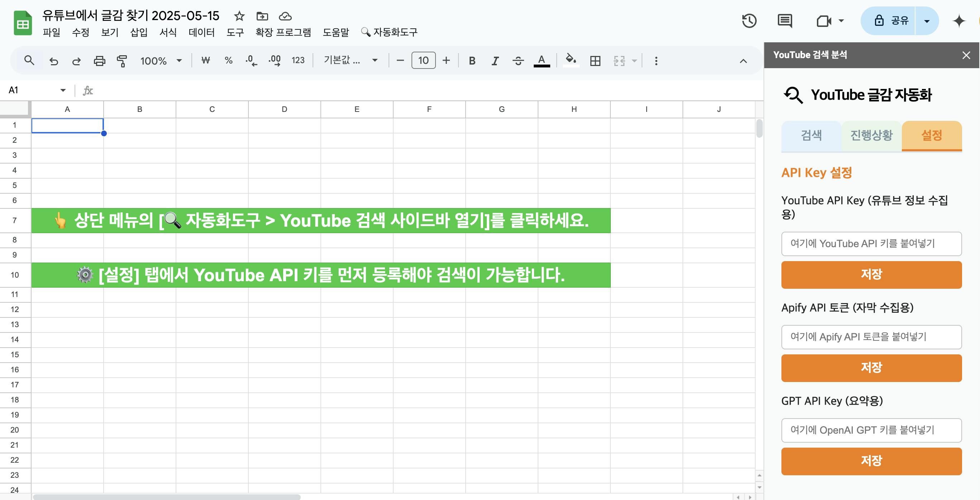The image size is (980, 500).
Task: Format as percent
Action: click(x=228, y=60)
